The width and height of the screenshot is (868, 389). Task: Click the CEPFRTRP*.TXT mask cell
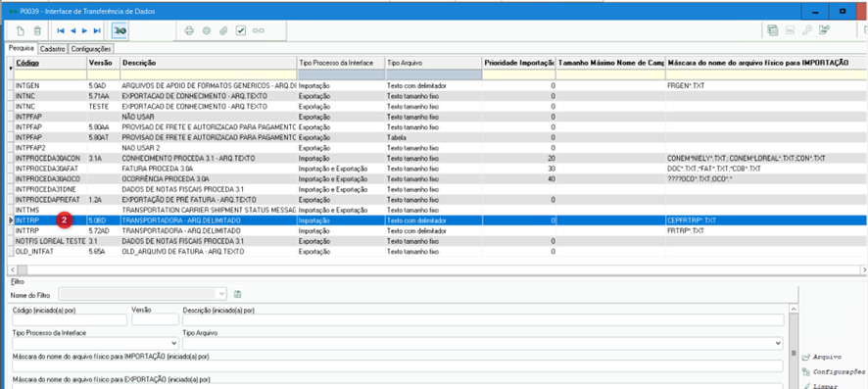click(767, 220)
